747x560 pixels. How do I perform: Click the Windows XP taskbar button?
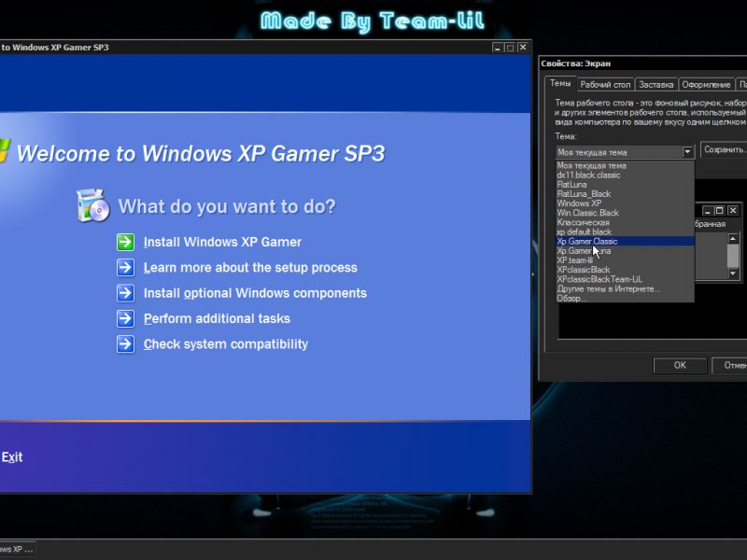tap(18, 550)
